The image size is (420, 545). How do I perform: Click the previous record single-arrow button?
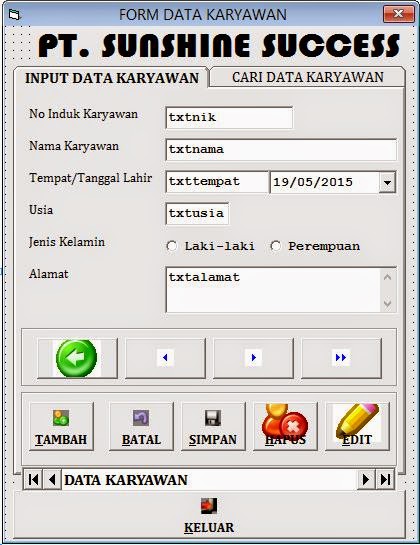[165, 358]
